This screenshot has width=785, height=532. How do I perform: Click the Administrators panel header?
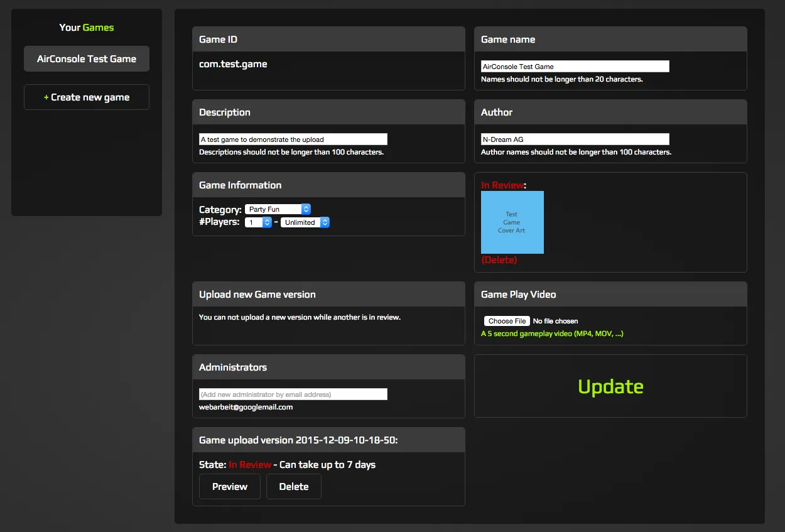tap(328, 367)
